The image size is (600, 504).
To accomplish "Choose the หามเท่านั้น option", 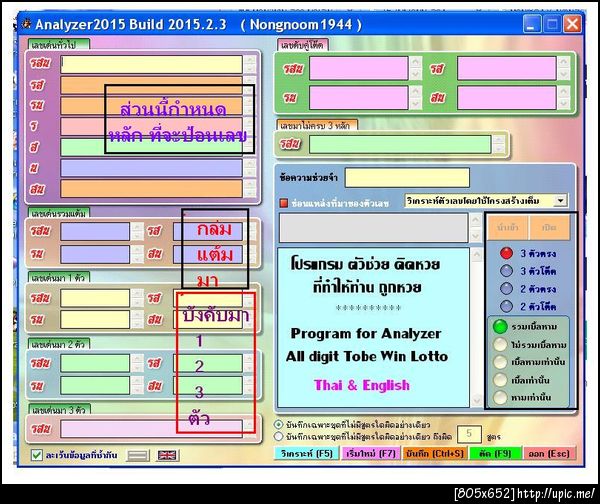I will (500, 397).
